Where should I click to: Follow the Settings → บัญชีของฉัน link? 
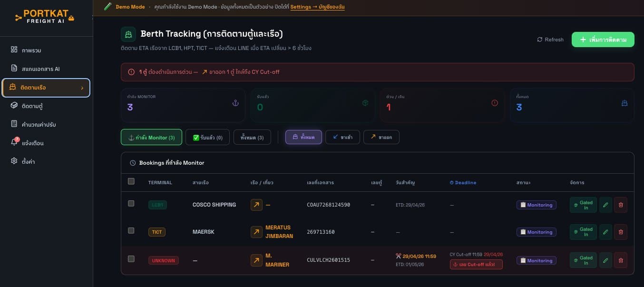tap(317, 7)
